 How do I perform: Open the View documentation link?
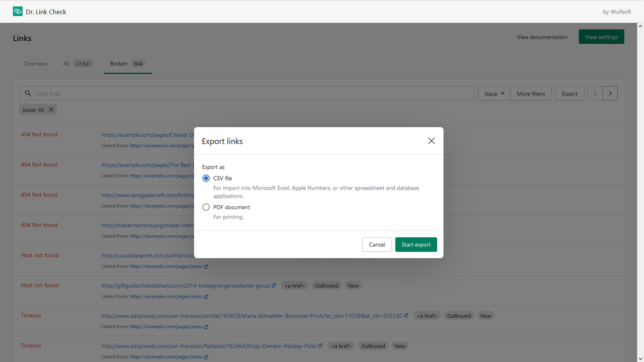pyautogui.click(x=542, y=37)
